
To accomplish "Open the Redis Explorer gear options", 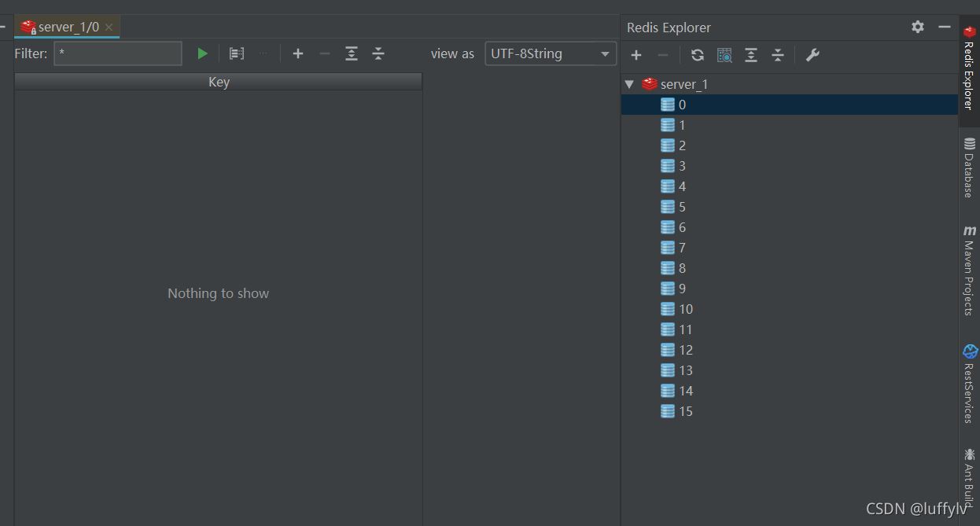I will [x=918, y=27].
